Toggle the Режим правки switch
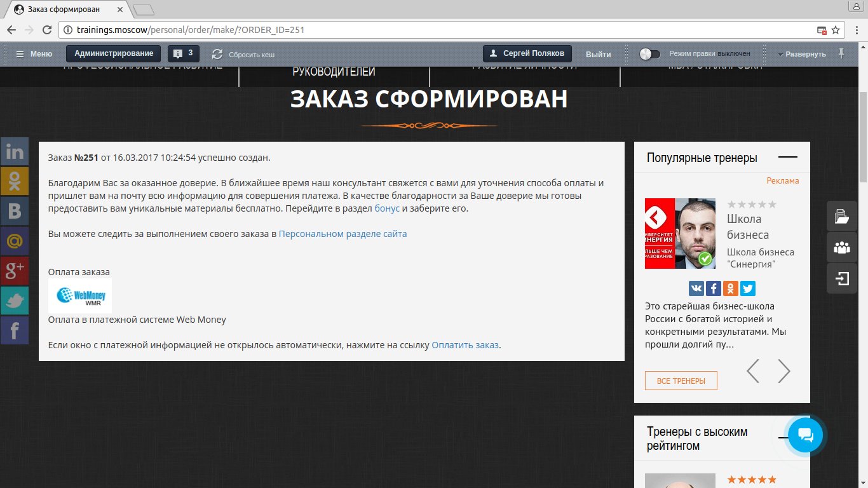This screenshot has width=868, height=488. coord(650,54)
